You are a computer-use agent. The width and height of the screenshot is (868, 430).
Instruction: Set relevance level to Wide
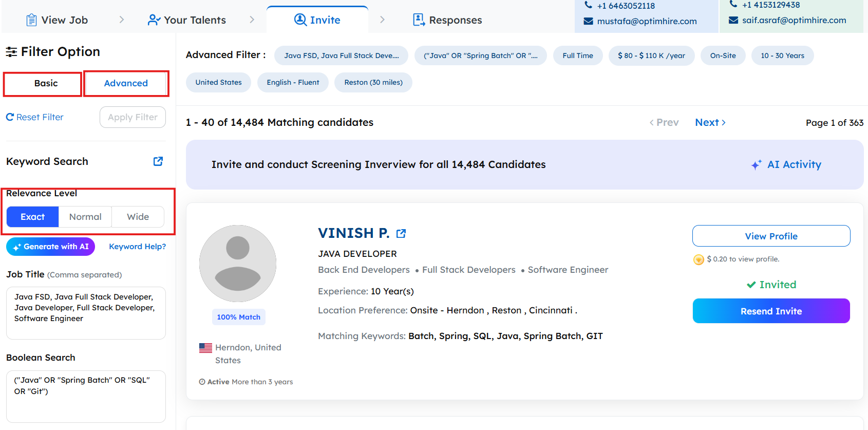tap(138, 217)
